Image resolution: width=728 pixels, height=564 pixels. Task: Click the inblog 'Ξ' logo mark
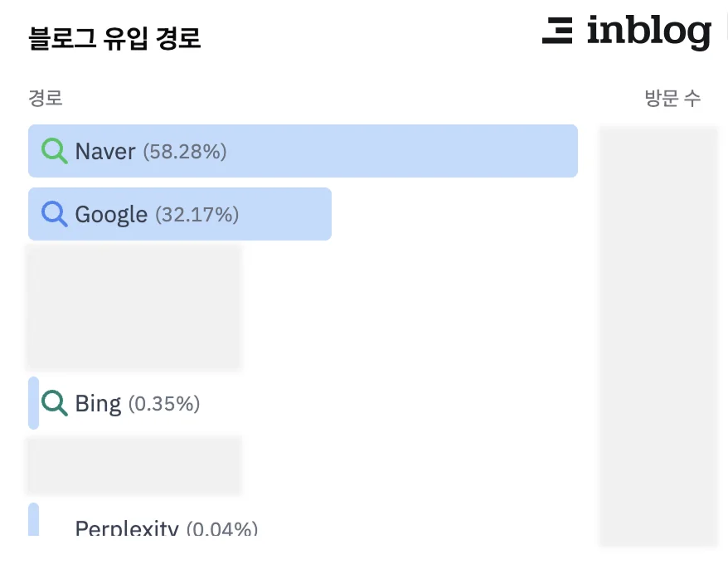point(559,31)
